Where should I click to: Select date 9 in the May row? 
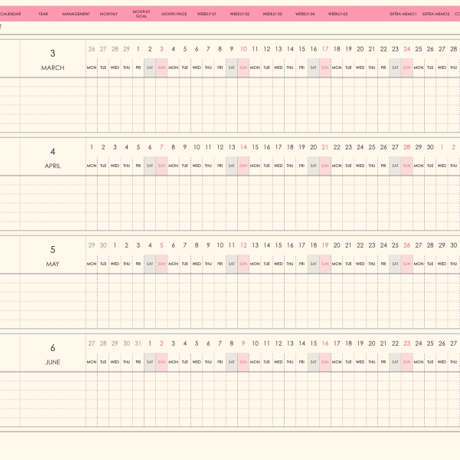pyautogui.click(x=208, y=245)
